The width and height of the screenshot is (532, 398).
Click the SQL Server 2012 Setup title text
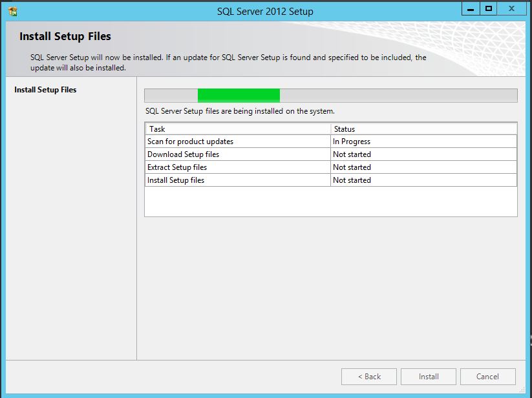[x=265, y=12]
